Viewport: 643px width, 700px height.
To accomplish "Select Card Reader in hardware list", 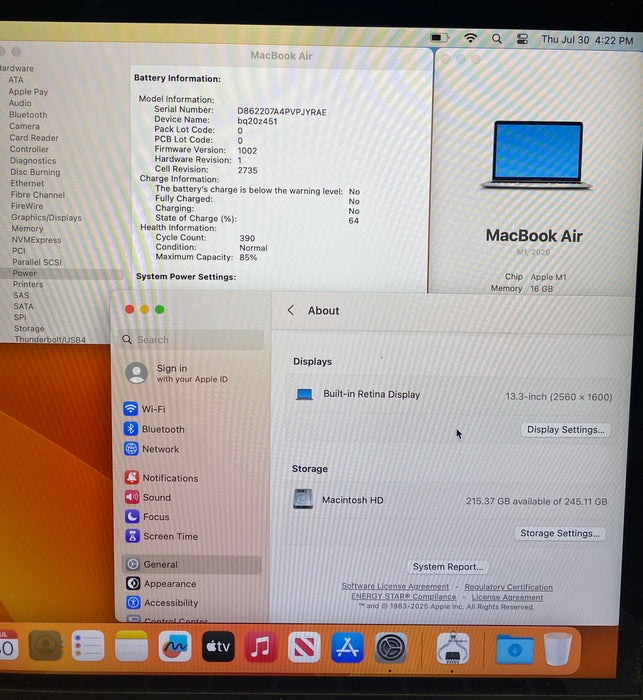I will 34,138.
